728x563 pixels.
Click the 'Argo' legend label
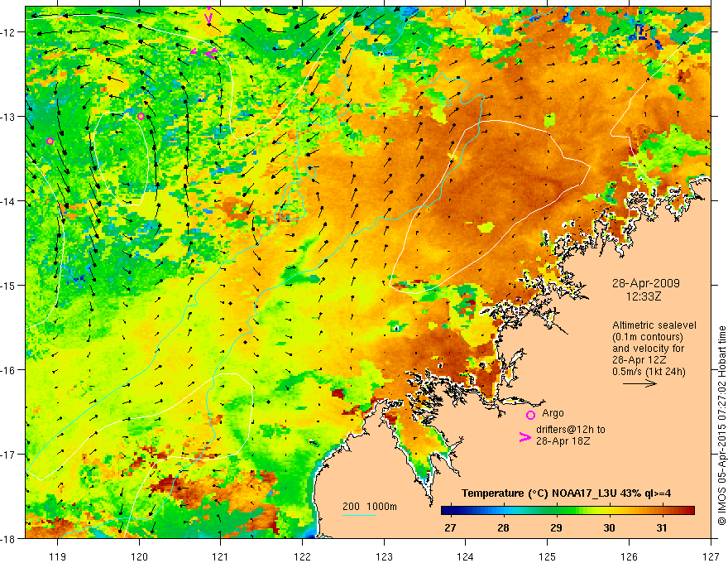pyautogui.click(x=553, y=413)
